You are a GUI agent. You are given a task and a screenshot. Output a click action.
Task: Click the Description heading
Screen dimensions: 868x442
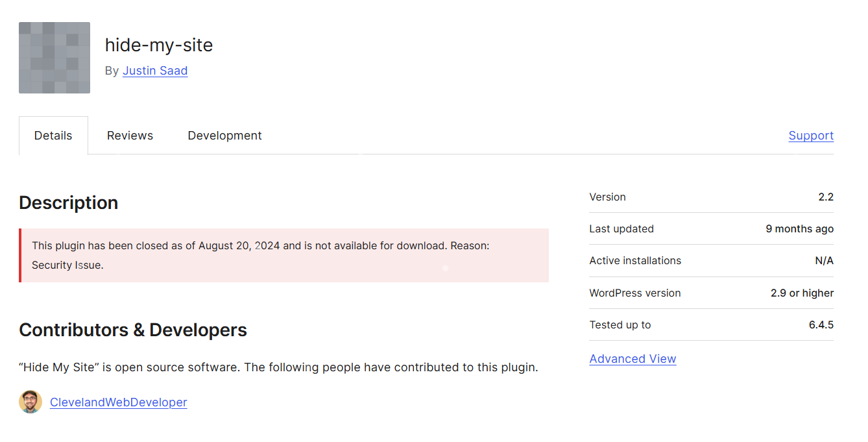coord(68,203)
